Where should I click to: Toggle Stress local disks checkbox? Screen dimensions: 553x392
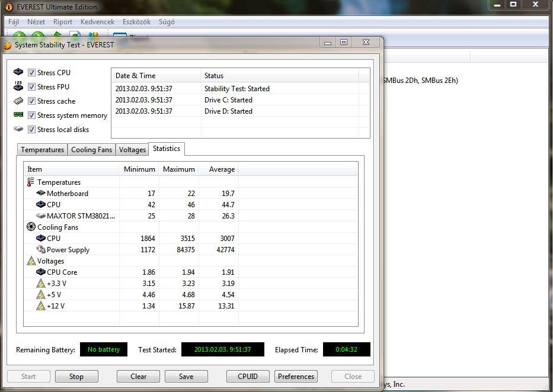pyautogui.click(x=32, y=129)
